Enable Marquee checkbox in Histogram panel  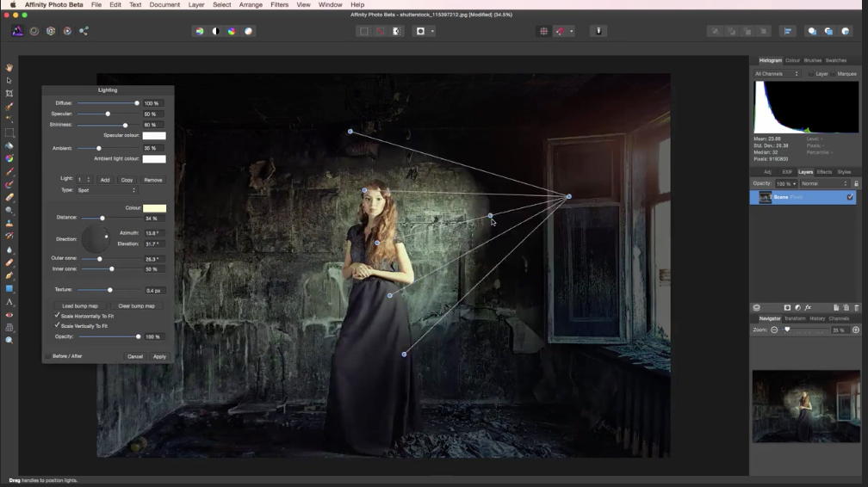point(833,74)
